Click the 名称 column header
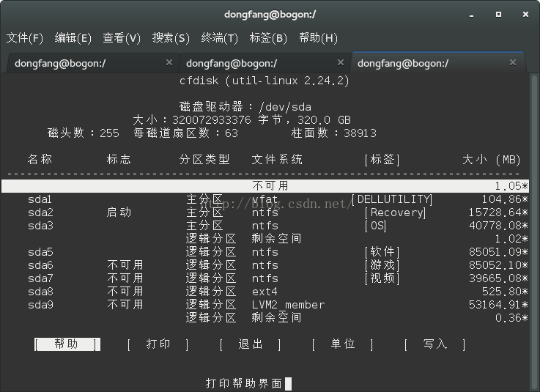The height and width of the screenshot is (392, 540). (x=40, y=159)
